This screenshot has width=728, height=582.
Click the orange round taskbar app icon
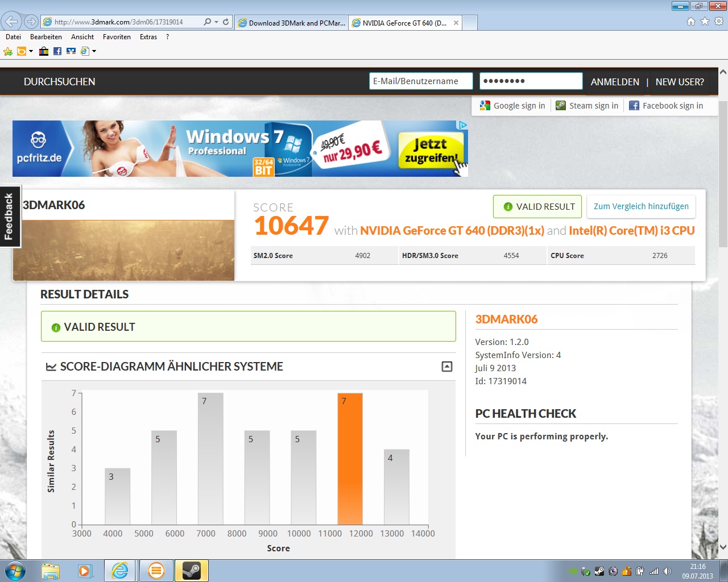click(156, 571)
